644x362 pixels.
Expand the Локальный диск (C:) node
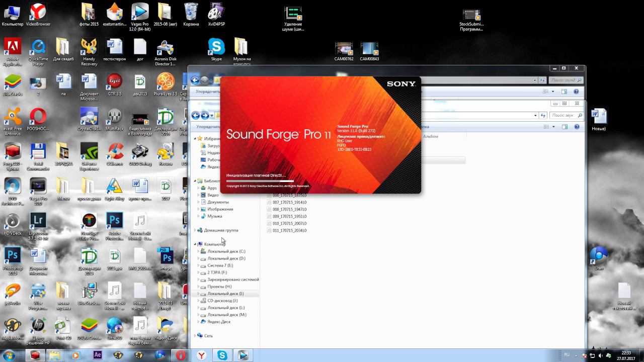[x=198, y=251]
